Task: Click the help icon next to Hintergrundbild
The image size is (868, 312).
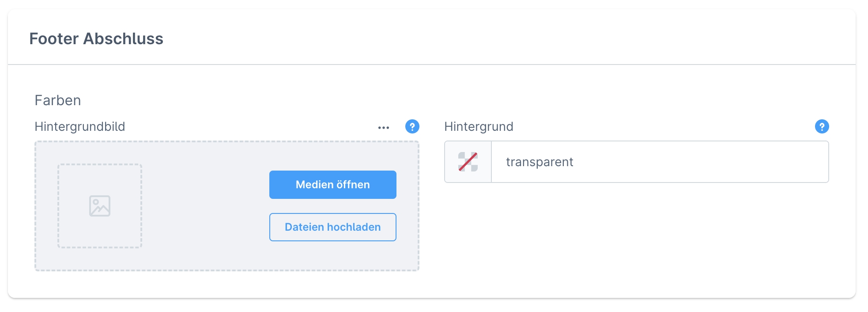Action: (x=412, y=127)
